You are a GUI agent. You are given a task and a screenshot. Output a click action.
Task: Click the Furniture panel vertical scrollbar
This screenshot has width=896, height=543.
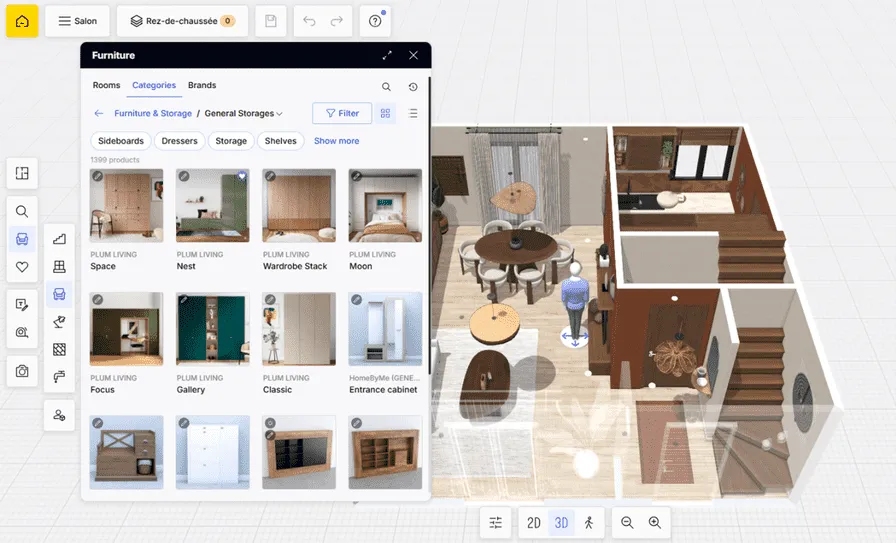pyautogui.click(x=429, y=226)
